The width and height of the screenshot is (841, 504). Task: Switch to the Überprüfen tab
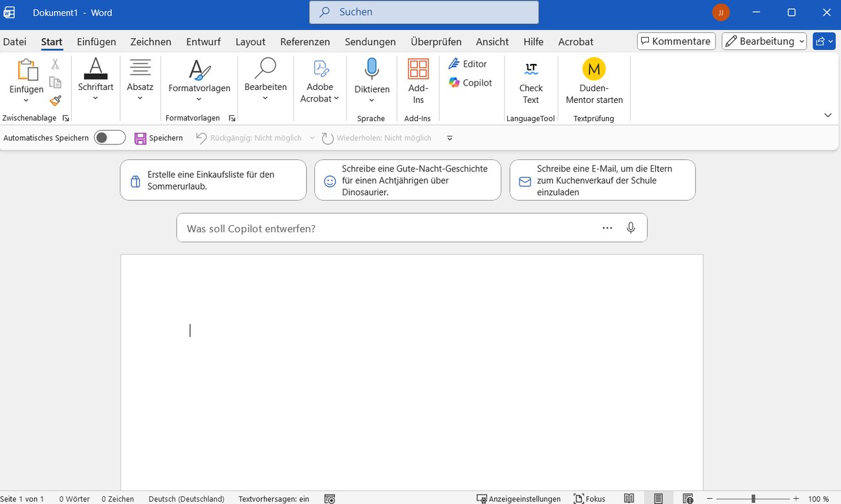[436, 41]
